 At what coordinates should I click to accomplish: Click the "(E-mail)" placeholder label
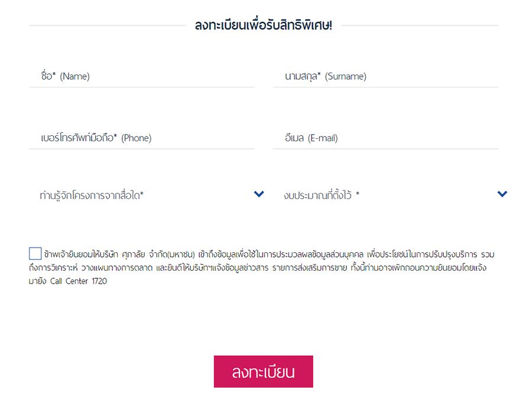pos(323,138)
